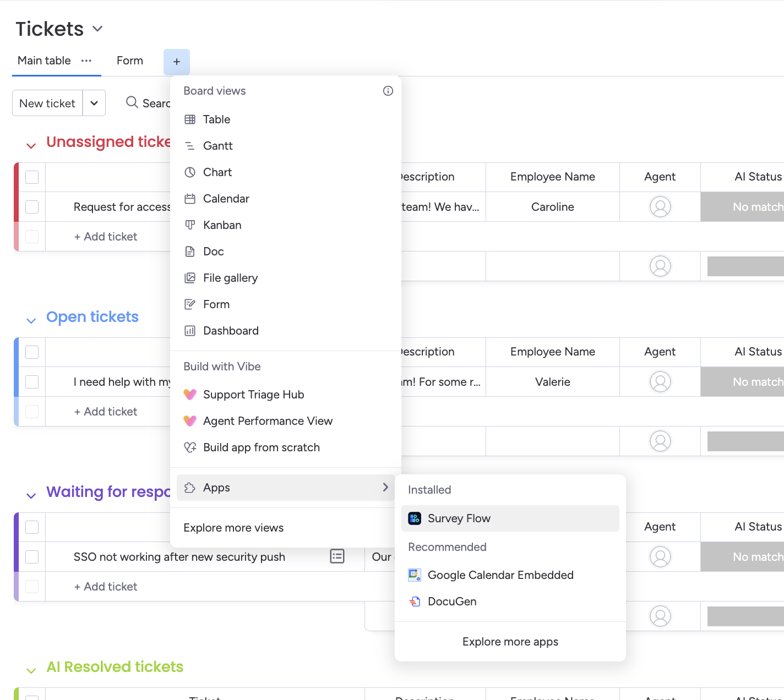
Task: Click the Kanban view icon
Action: coord(190,225)
